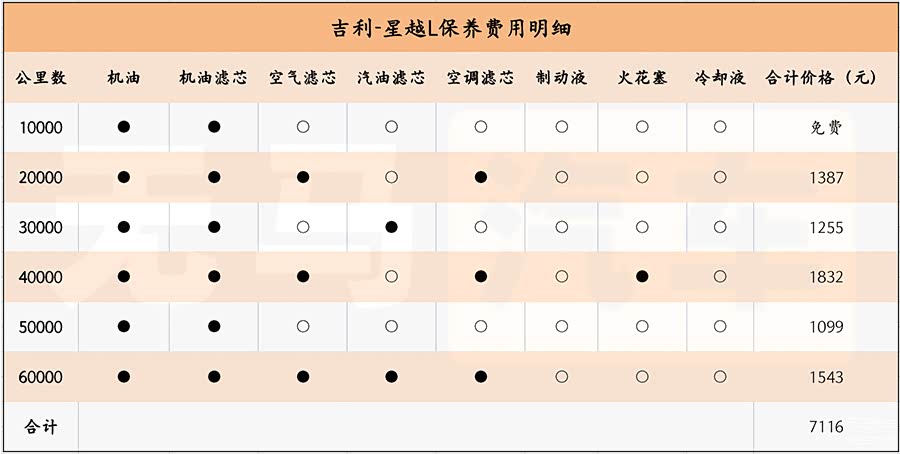This screenshot has width=900, height=454.
Task: Select the empty 空气滤芯 circle in the 50000 row
Action: (303, 327)
